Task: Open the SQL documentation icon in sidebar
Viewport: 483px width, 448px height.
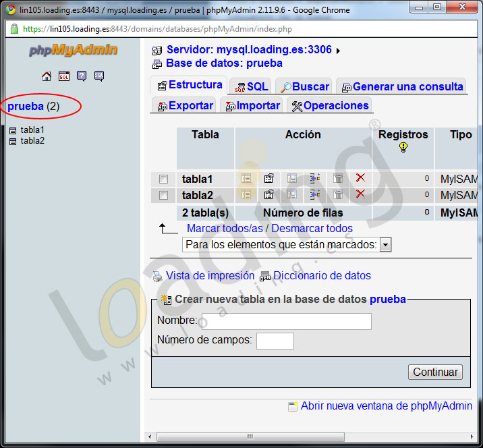Action: tap(99, 76)
